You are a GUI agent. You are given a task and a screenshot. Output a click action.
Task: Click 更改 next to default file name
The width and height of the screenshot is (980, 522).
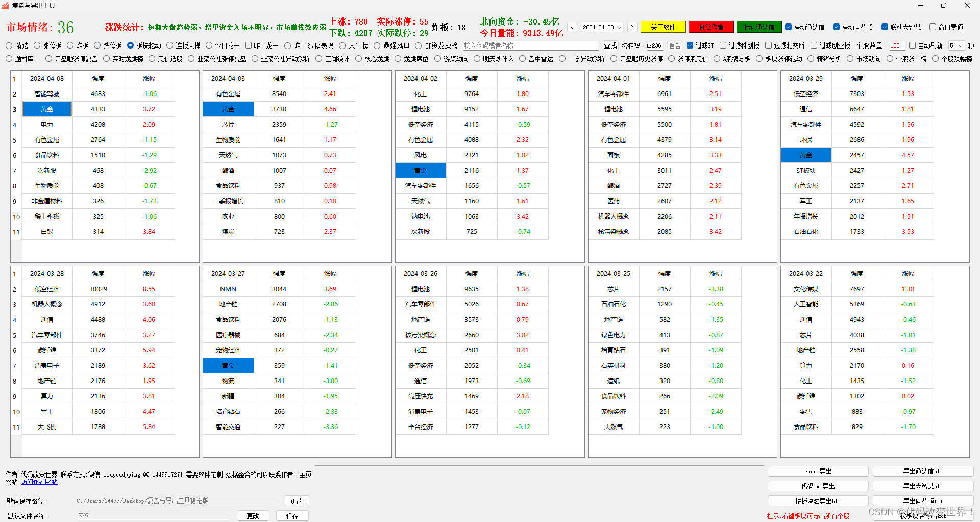click(253, 516)
